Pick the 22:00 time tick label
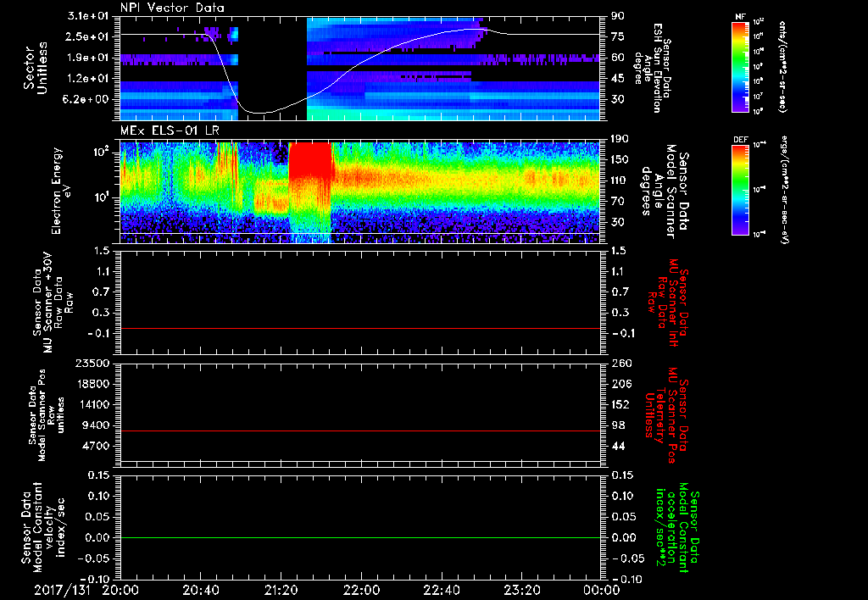 point(361,590)
